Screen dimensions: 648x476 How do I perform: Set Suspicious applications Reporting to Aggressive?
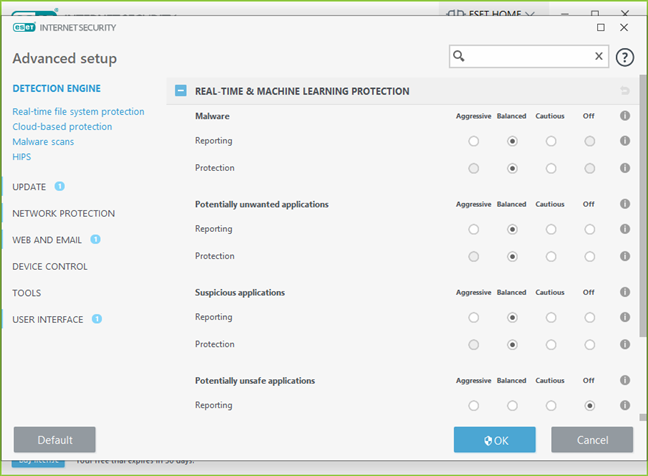(x=474, y=317)
